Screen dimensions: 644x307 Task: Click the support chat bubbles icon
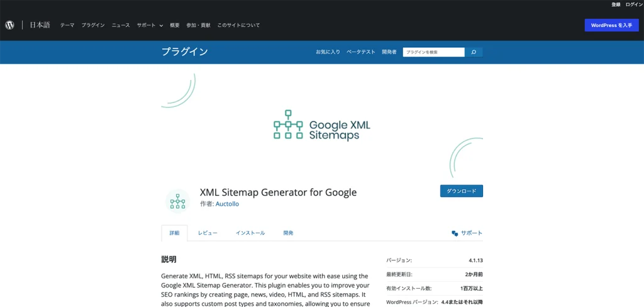click(455, 233)
